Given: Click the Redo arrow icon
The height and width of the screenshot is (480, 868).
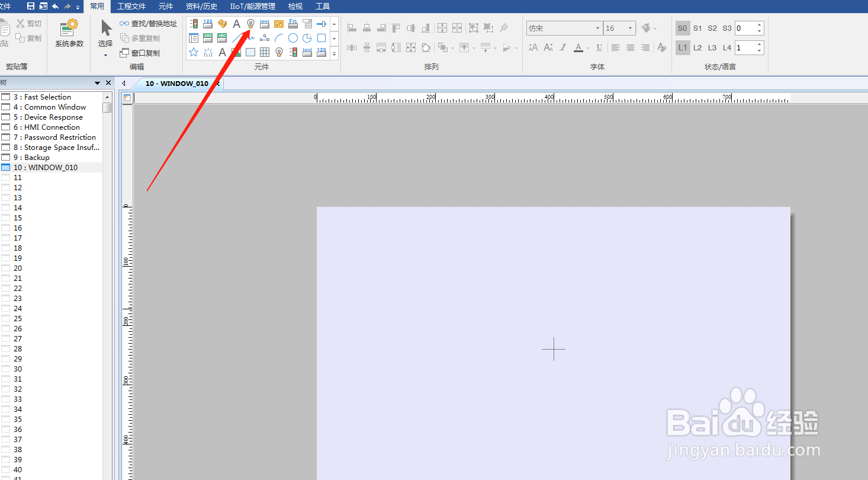Looking at the screenshot, I should (x=67, y=6).
